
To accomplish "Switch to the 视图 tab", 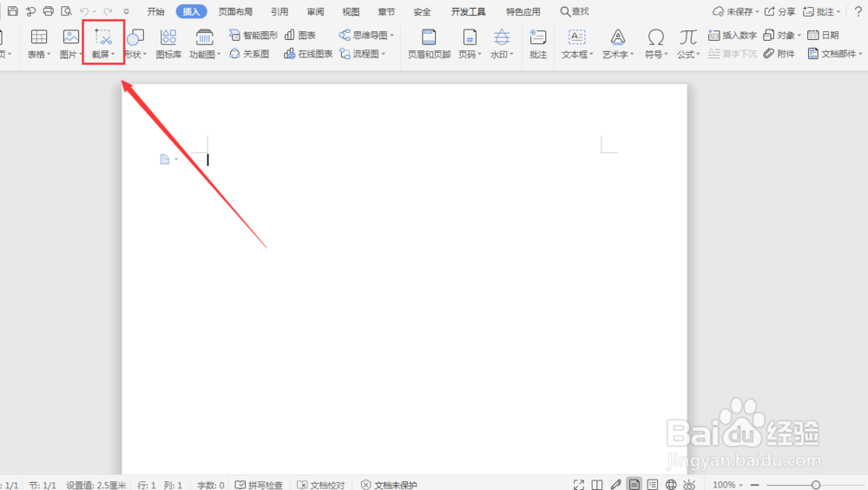I will point(351,11).
